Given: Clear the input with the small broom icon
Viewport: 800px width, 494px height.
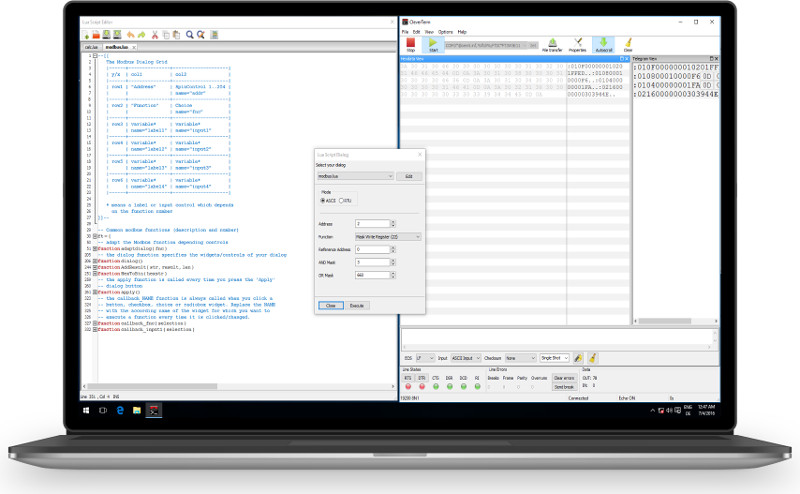Looking at the screenshot, I should point(592,358).
